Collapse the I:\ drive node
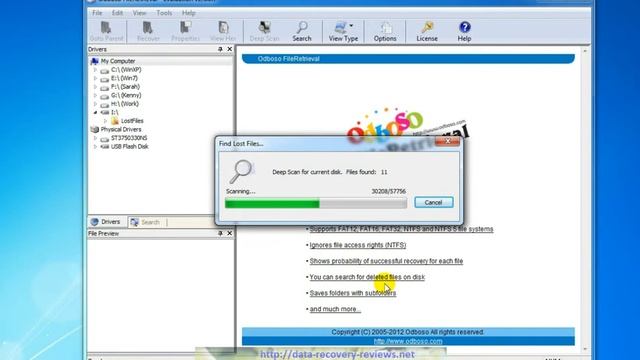Image resolution: width=640 pixels, height=360 pixels. 96,112
